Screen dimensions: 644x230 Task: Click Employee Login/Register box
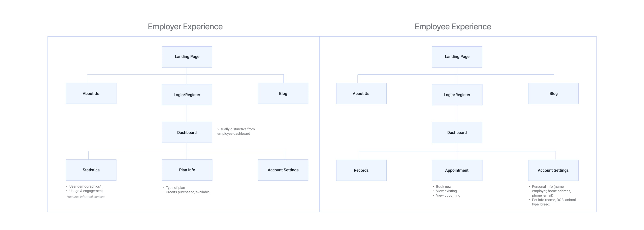pos(457,95)
